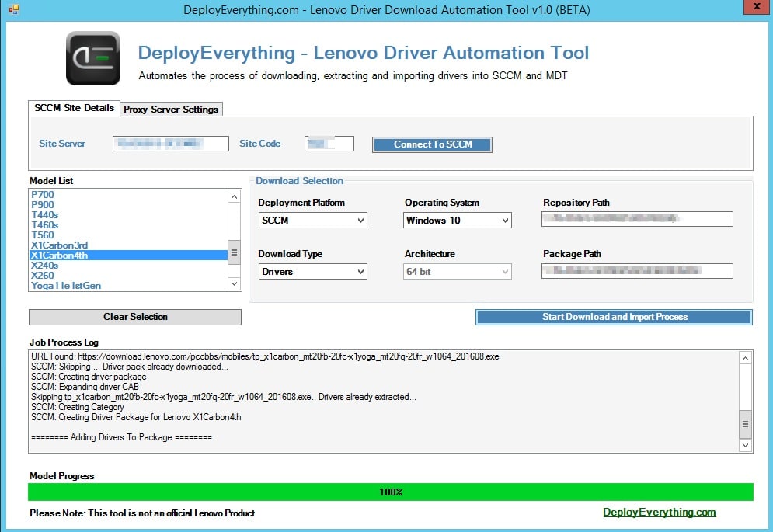Select T560 in the Model List
This screenshot has width=773, height=532.
129,235
